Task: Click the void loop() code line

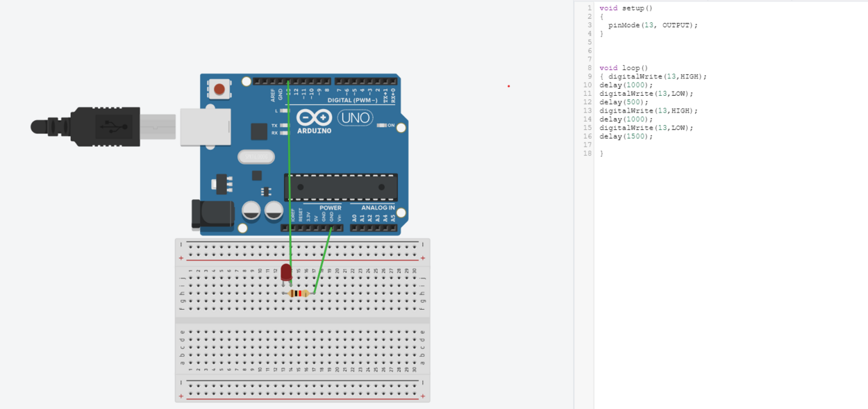Action: [624, 68]
